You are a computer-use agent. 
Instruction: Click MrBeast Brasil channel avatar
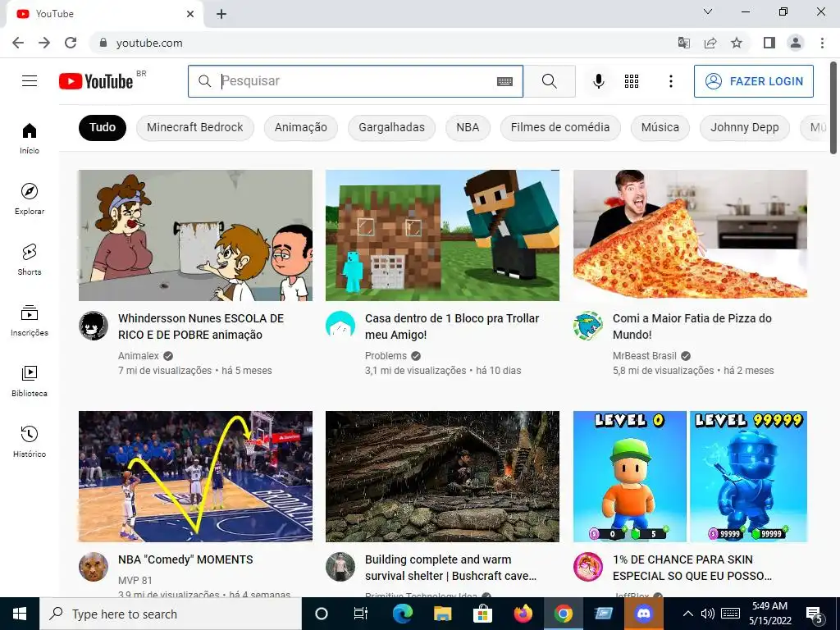(x=588, y=326)
